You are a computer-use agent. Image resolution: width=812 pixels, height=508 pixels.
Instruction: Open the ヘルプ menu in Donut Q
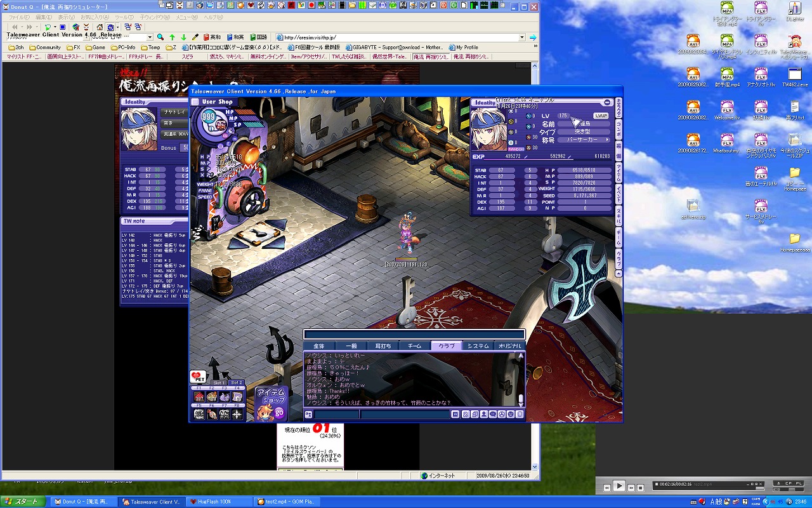coord(213,17)
